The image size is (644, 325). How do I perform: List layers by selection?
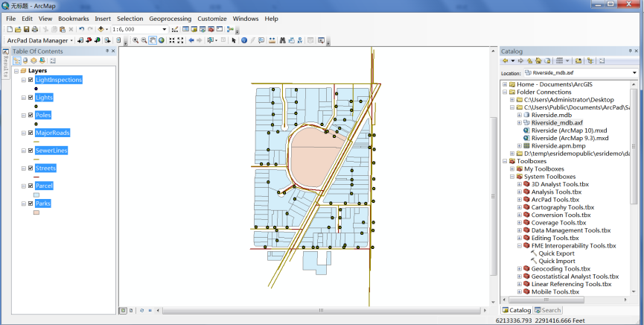pyautogui.click(x=42, y=60)
